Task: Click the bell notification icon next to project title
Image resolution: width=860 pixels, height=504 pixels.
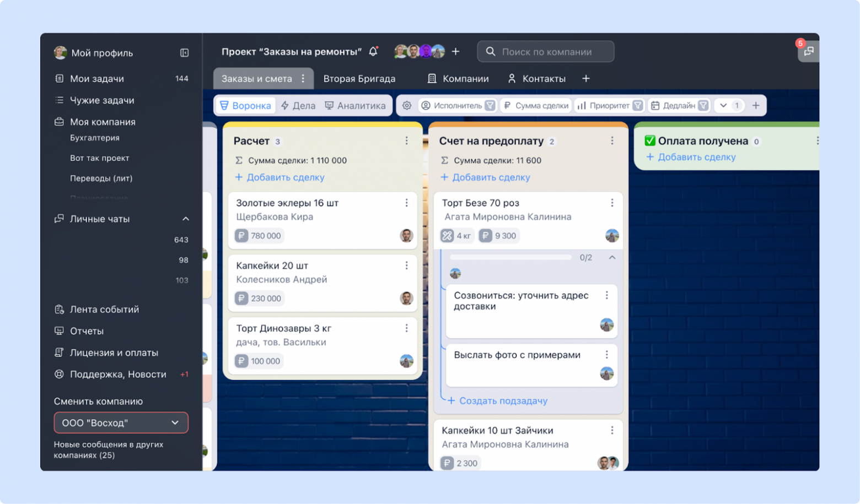Action: (374, 51)
